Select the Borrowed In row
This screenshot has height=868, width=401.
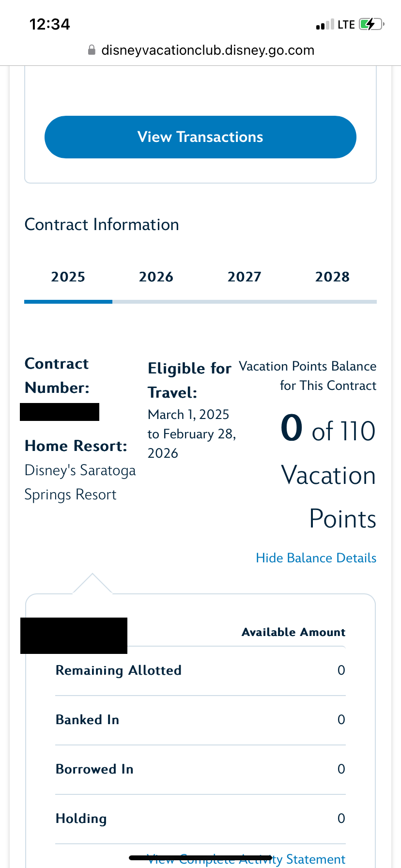point(200,769)
